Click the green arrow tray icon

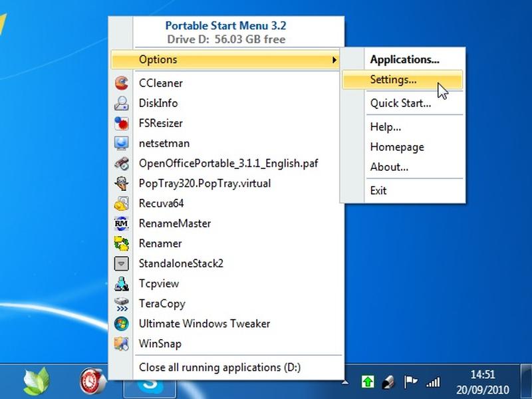click(368, 382)
